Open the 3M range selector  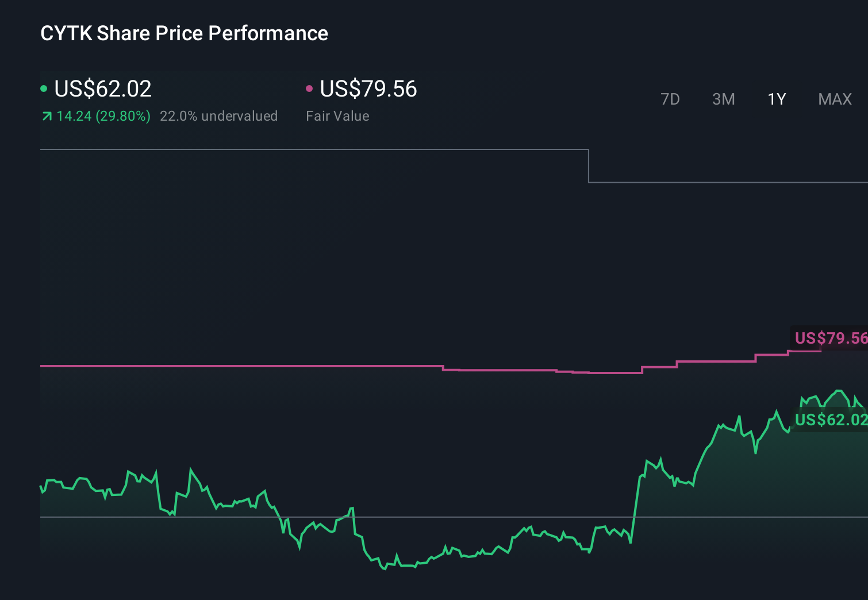click(723, 99)
